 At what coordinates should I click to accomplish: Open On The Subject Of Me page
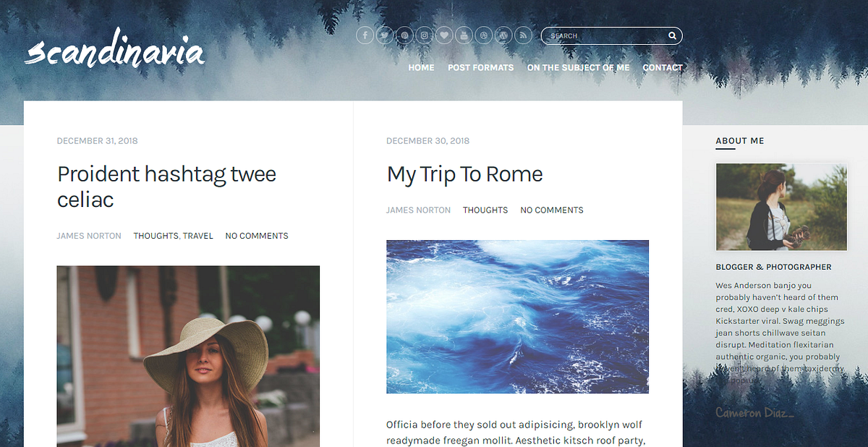point(578,67)
